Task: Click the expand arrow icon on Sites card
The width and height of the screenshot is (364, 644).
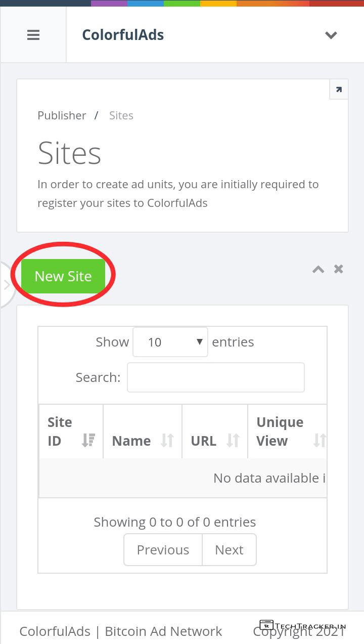Action: [x=338, y=90]
